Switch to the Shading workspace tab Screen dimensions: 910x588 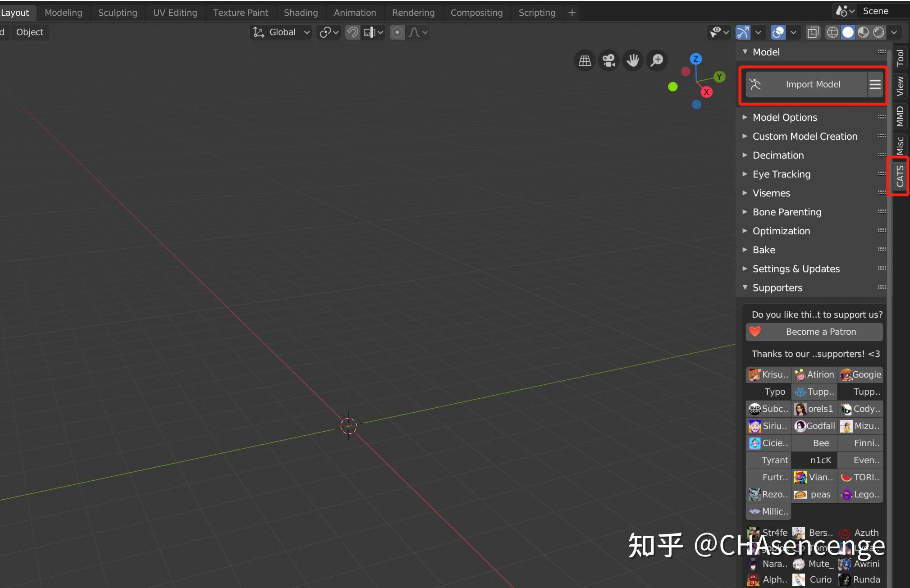tap(300, 12)
